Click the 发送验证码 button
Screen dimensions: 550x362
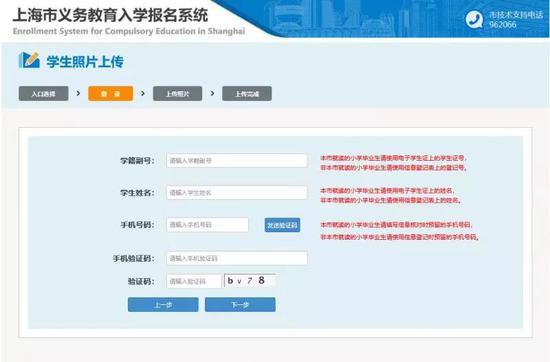[x=282, y=225]
